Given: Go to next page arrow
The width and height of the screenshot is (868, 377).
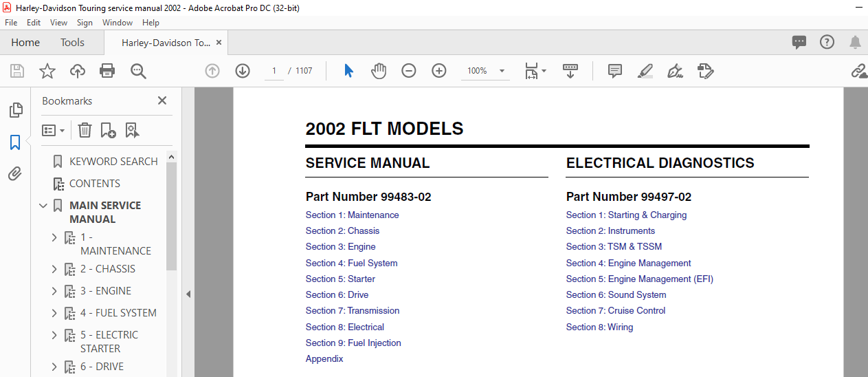Looking at the screenshot, I should coord(243,71).
